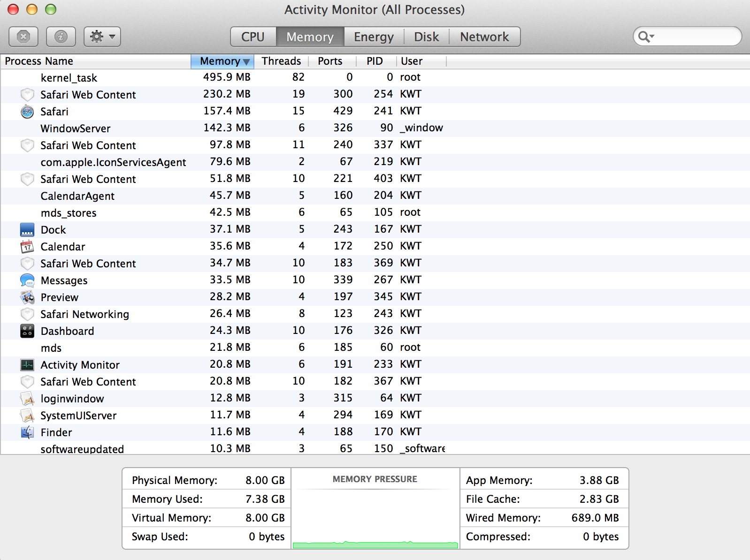Screen dimensions: 750x560
Task: Click the Quit Process (X) toolbar button
Action: [23, 37]
